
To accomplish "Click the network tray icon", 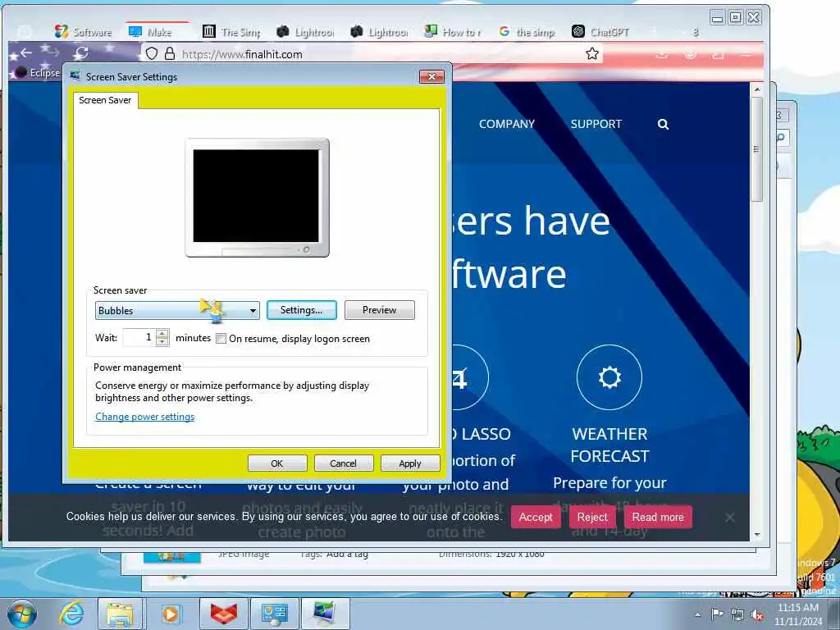I will pyautogui.click(x=737, y=615).
